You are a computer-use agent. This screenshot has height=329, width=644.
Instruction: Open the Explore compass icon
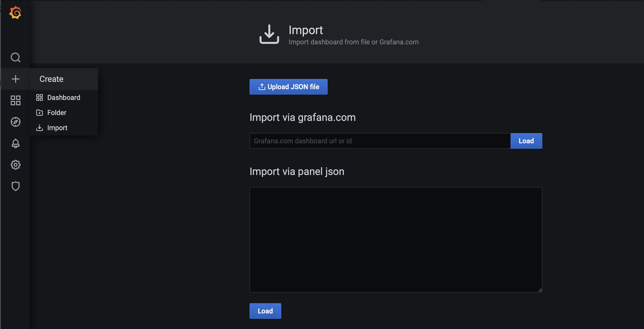coord(16,122)
